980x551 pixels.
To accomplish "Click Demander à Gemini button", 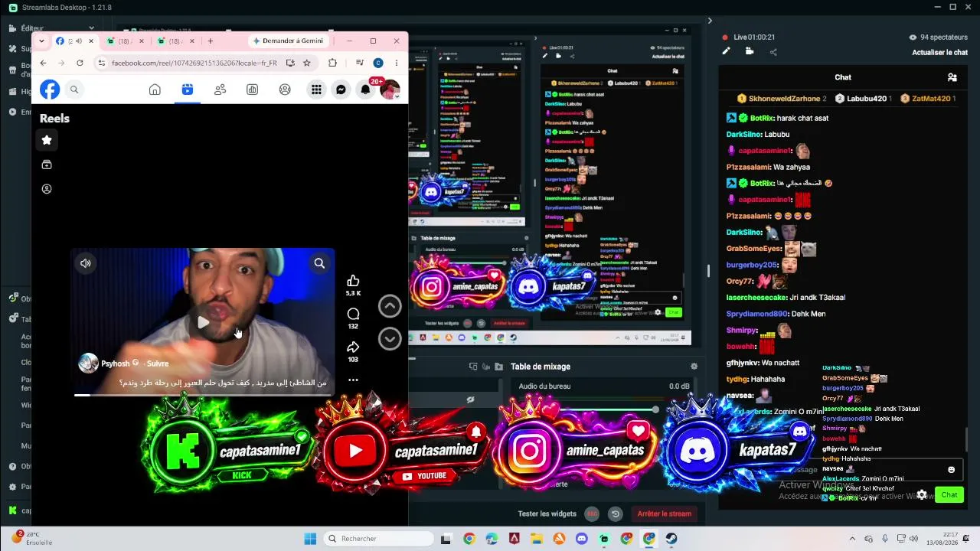I will (x=288, y=41).
